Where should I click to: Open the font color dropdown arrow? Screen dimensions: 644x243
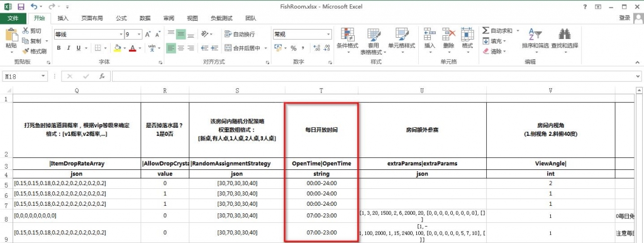140,48
